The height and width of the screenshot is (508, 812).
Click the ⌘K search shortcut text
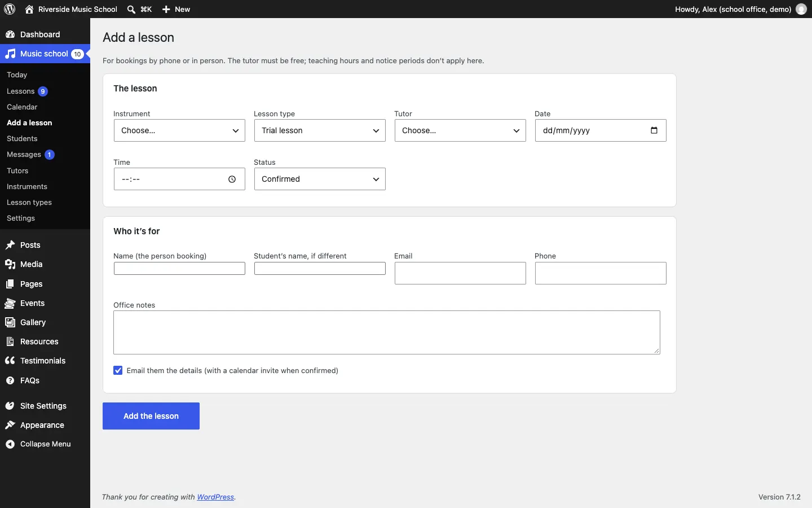coord(146,9)
